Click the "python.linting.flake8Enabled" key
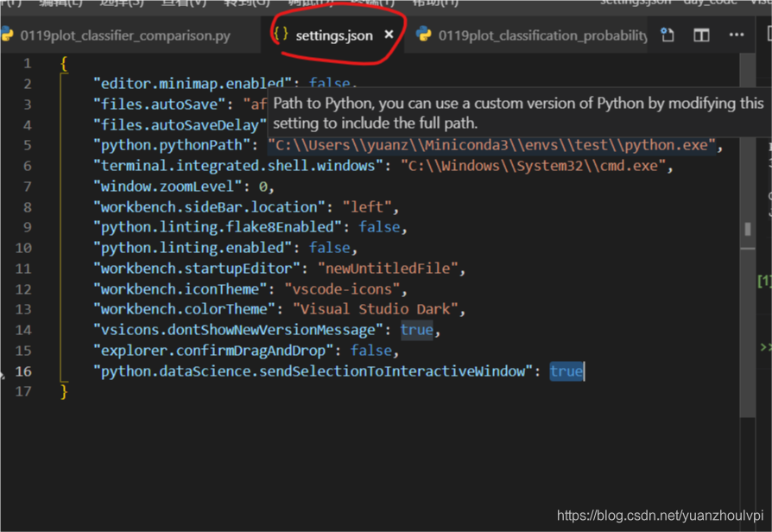The image size is (772, 532). (x=217, y=227)
